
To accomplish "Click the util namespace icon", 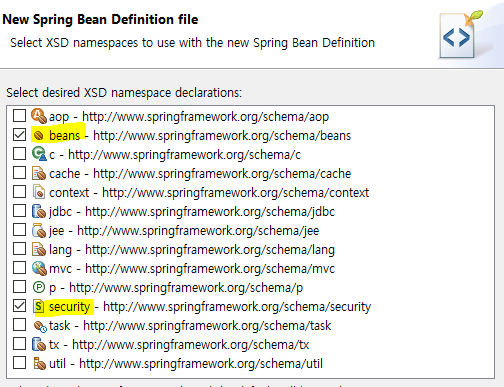I will pos(39,363).
